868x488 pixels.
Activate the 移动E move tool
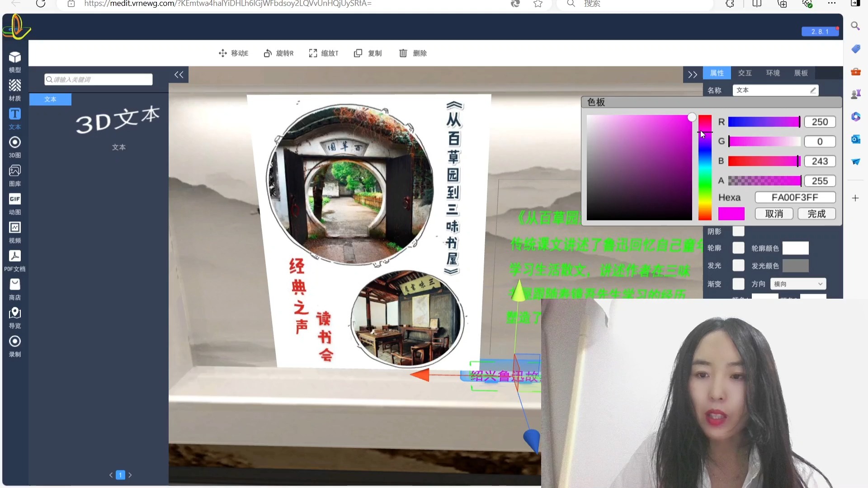233,53
